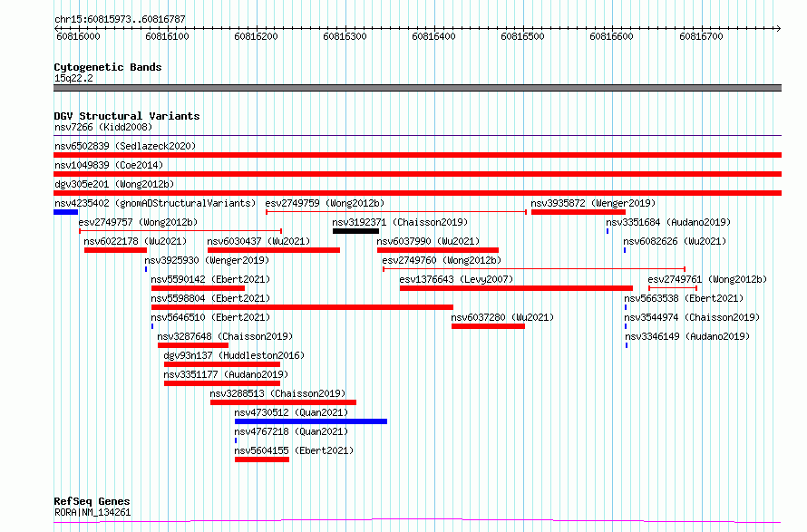This screenshot has height=532, width=807.
Task: Select esv2749759 (Wong2012b) variant label
Action: point(325,203)
